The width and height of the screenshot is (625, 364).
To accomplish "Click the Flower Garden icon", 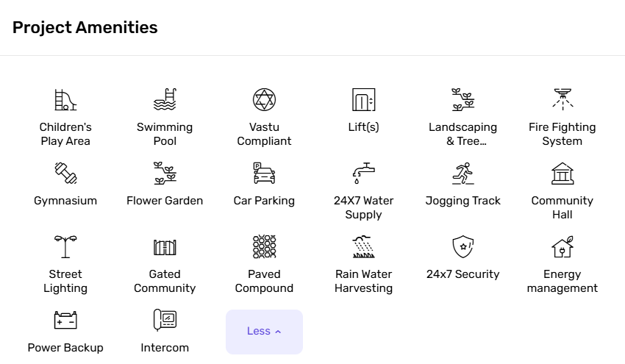I will 165,174.
